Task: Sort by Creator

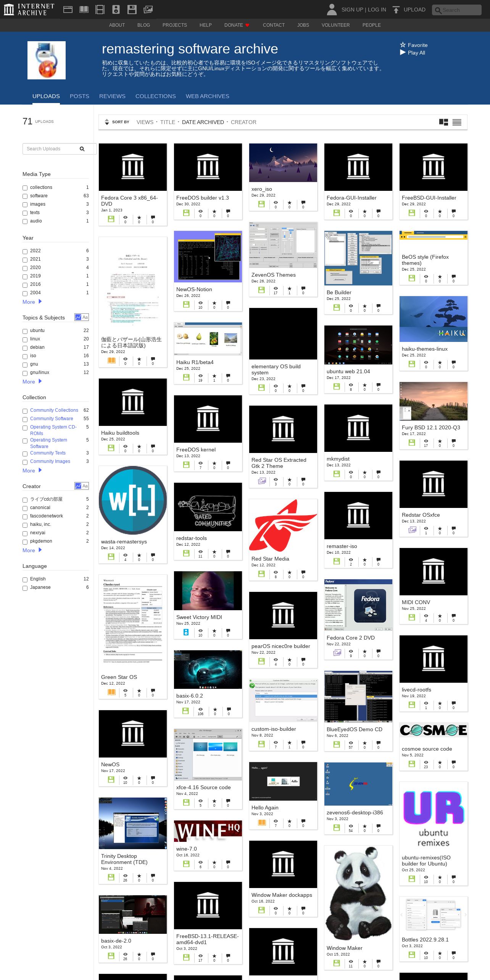Action: click(243, 122)
